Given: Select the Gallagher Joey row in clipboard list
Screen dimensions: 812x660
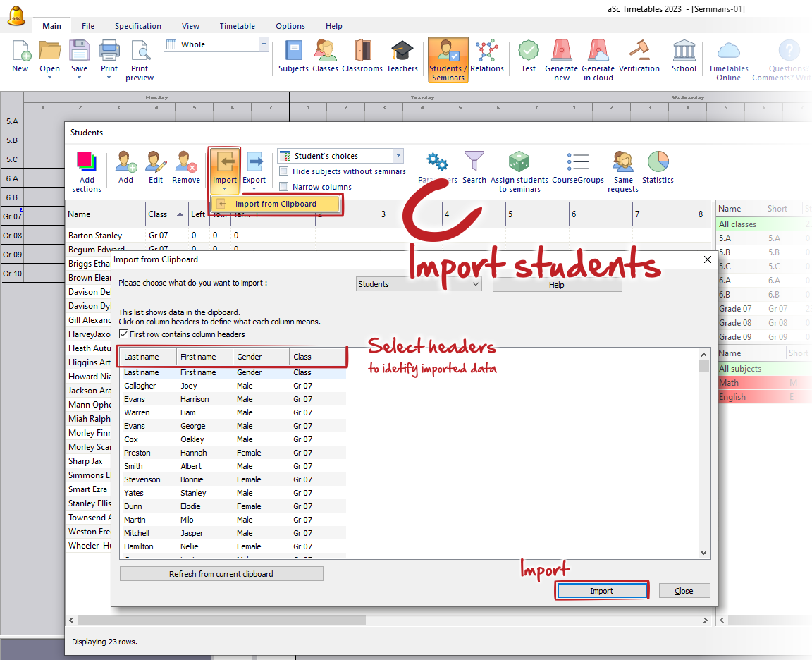Looking at the screenshot, I should (233, 386).
